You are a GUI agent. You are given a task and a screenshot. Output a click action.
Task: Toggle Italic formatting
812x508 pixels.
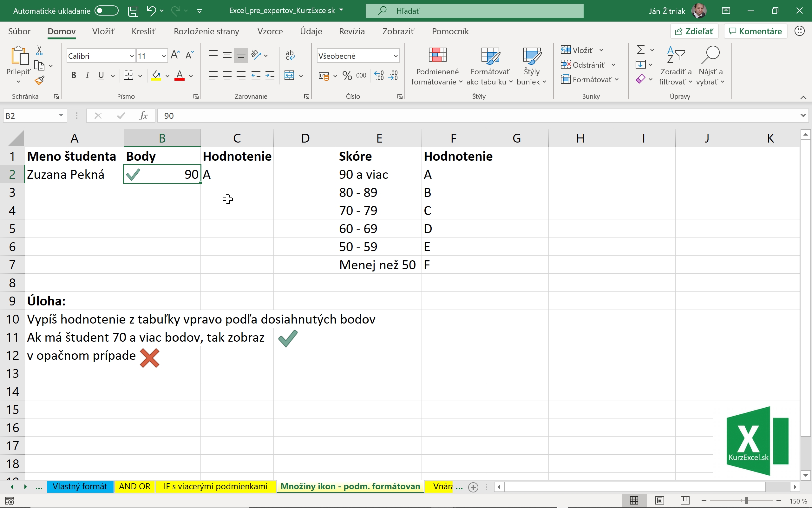tap(87, 76)
